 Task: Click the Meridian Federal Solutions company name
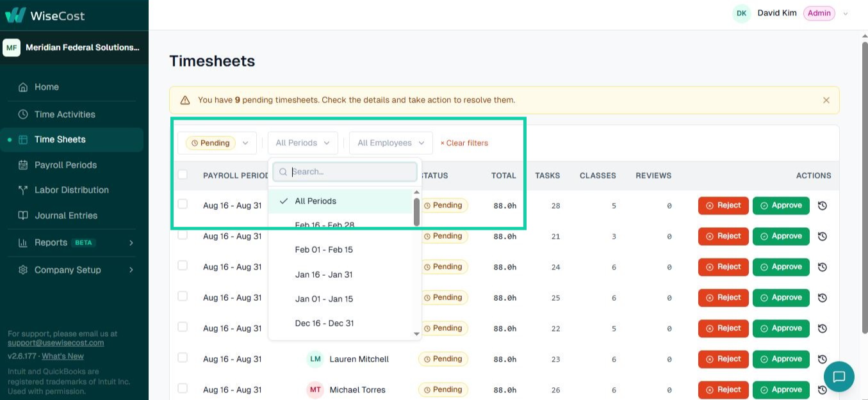click(82, 47)
